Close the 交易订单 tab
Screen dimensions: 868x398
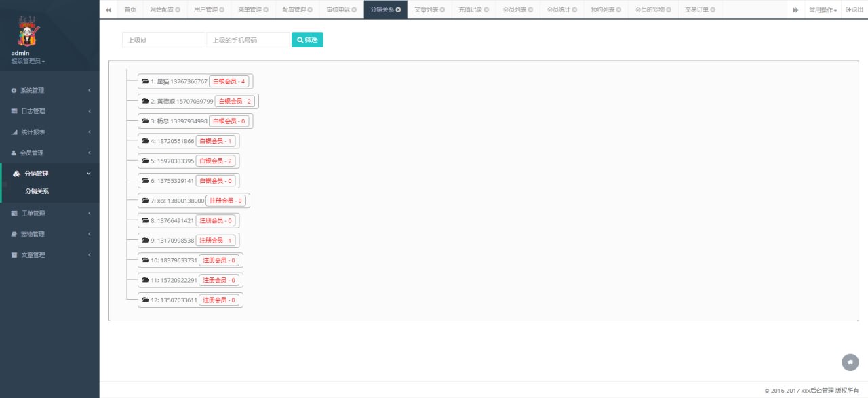coord(713,9)
